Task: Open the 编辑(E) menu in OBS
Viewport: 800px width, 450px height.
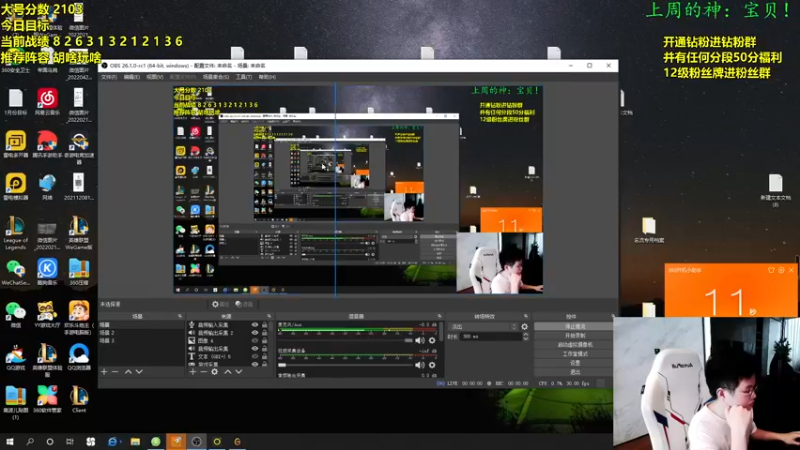Action: tap(132, 77)
